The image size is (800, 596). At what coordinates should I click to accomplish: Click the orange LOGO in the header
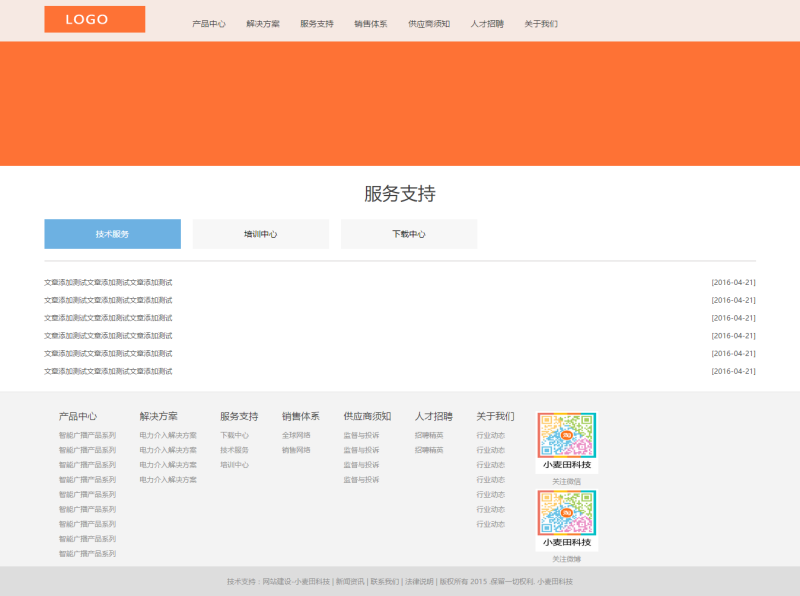pos(94,19)
